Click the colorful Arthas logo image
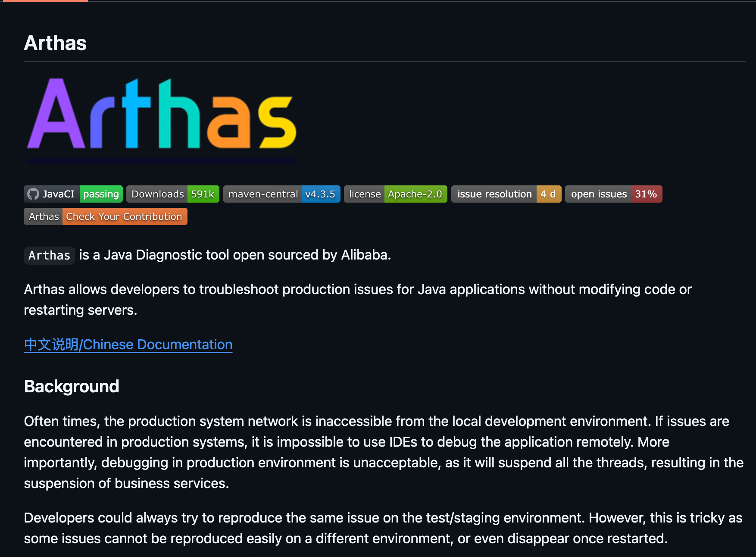The width and height of the screenshot is (756, 557). (x=162, y=120)
